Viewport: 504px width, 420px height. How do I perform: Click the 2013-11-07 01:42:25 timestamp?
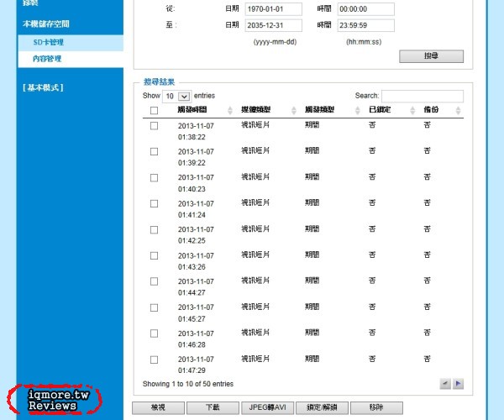196,235
